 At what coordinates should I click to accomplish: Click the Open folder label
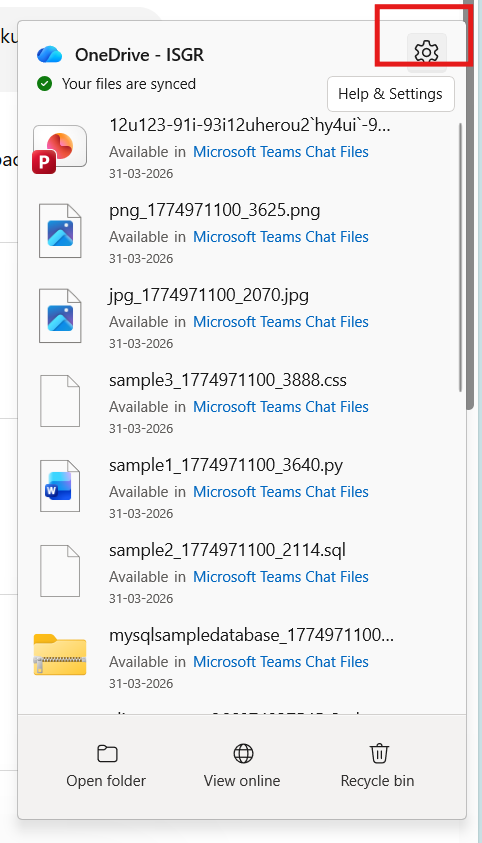click(106, 781)
